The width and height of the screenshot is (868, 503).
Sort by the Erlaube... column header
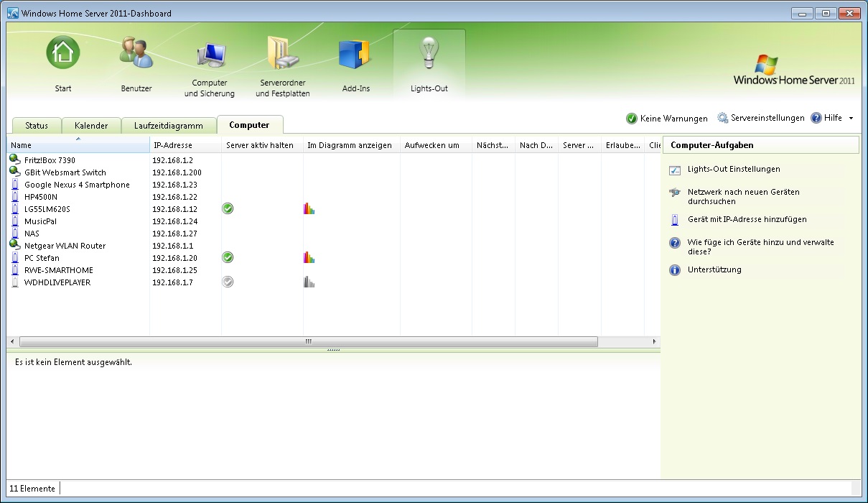click(622, 145)
